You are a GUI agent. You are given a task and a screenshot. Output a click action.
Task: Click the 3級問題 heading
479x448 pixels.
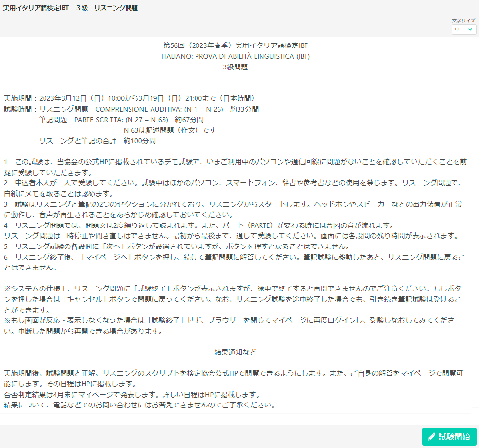click(236, 67)
